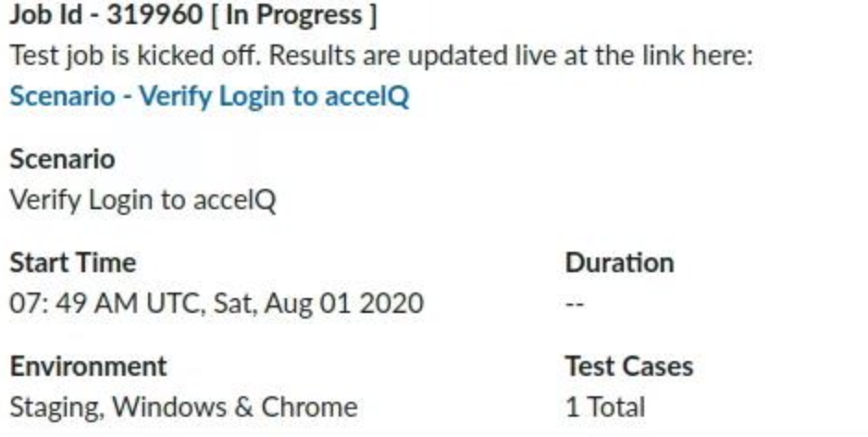Select the job number 319960
The height and width of the screenshot is (437, 868).
click(155, 15)
